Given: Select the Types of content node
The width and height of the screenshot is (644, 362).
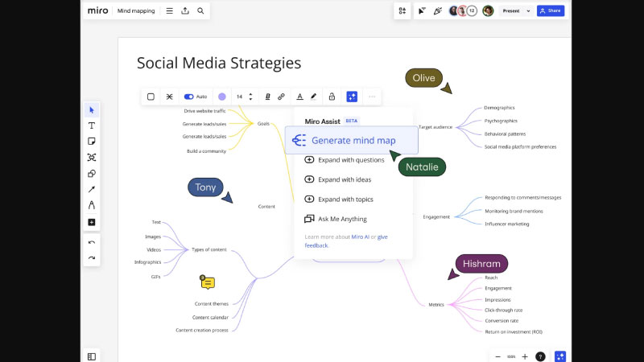Looking at the screenshot, I should (209, 249).
